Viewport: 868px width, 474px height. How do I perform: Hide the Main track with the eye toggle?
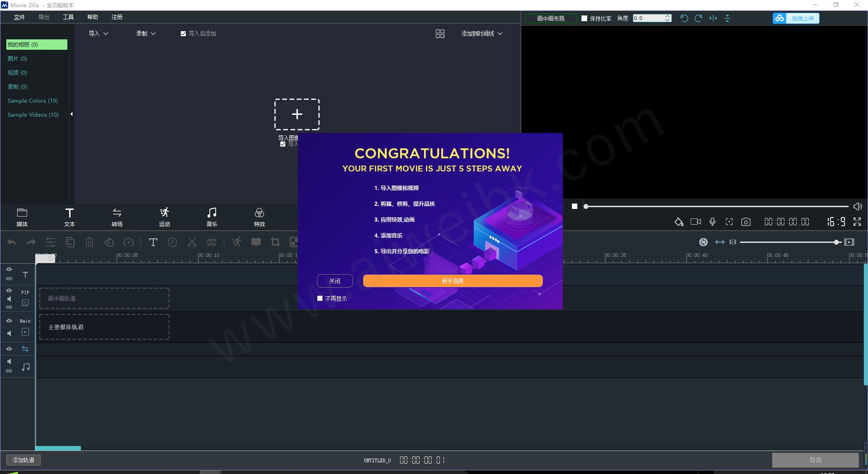[x=9, y=321]
